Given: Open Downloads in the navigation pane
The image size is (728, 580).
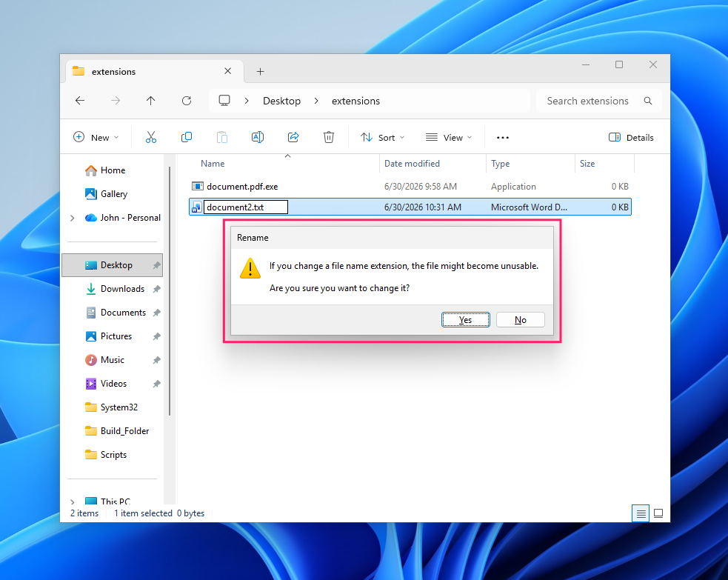Looking at the screenshot, I should pyautogui.click(x=113, y=289).
